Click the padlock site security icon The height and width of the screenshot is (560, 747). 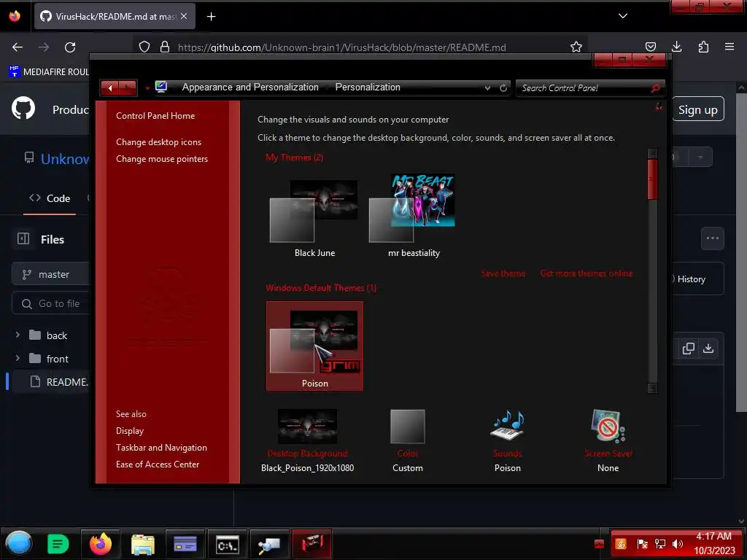point(165,47)
